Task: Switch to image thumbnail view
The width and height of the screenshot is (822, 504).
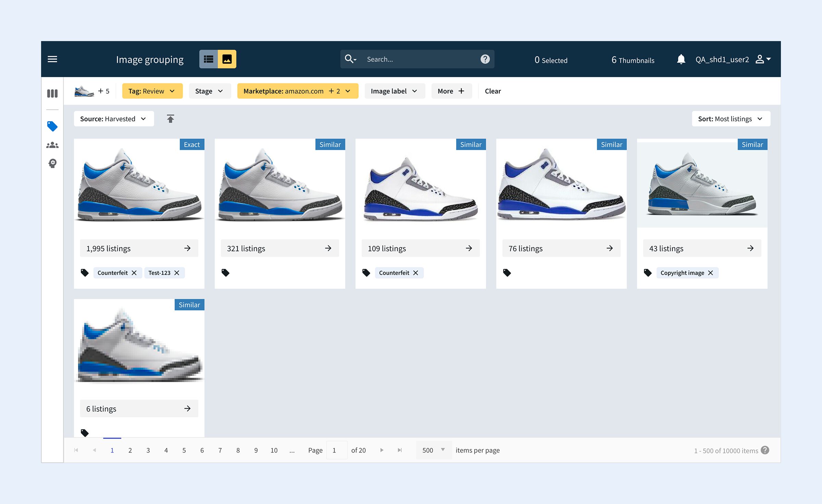Action: [227, 59]
